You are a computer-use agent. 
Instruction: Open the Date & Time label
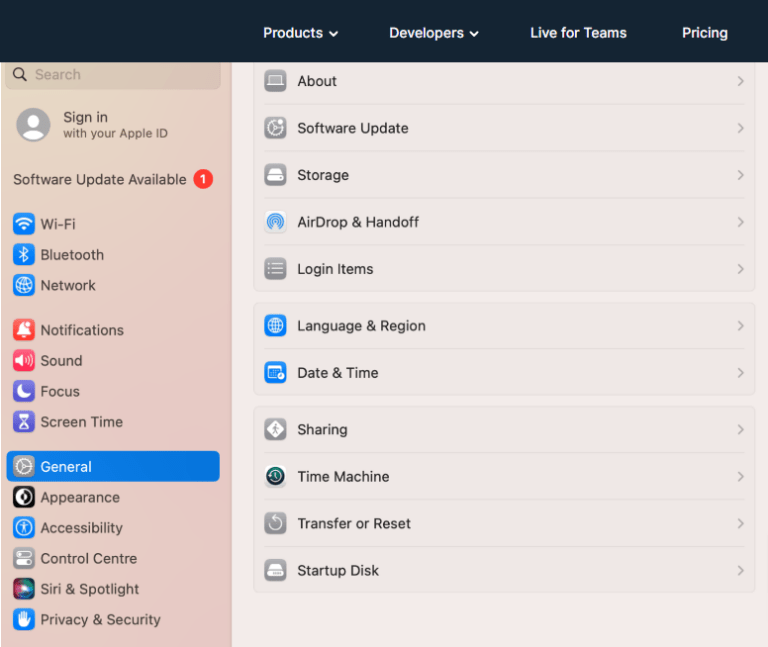tap(338, 373)
